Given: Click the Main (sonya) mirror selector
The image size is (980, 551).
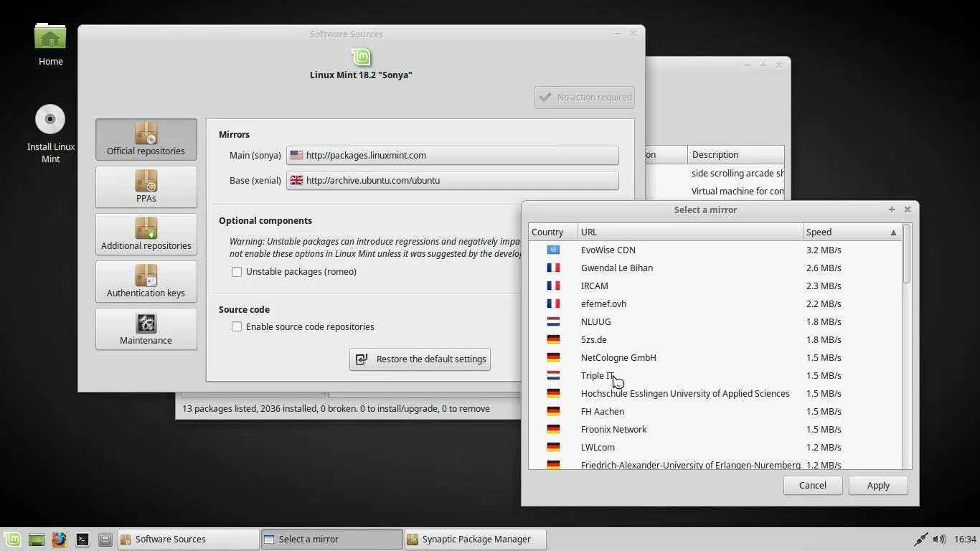Looking at the screenshot, I should [x=452, y=155].
